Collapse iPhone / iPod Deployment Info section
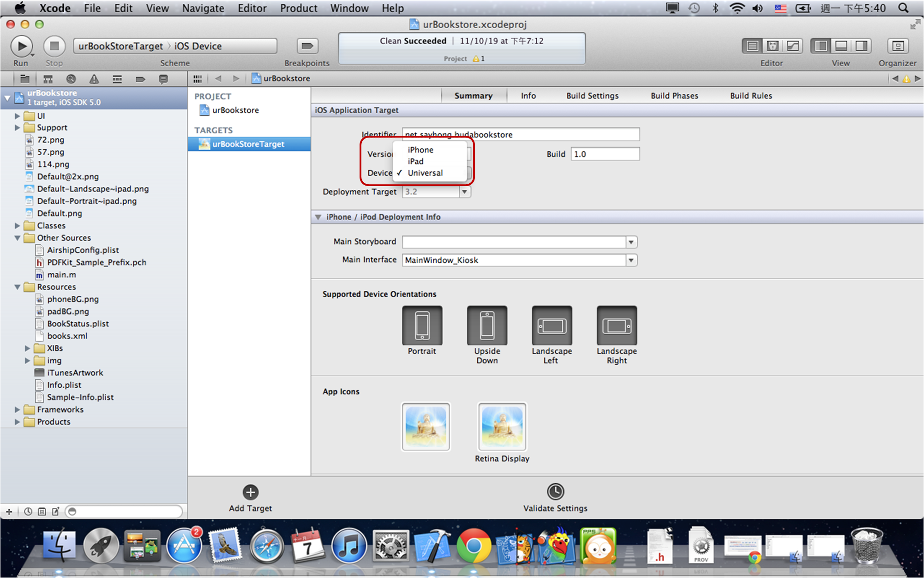Screen dimensions: 924x578 318,217
